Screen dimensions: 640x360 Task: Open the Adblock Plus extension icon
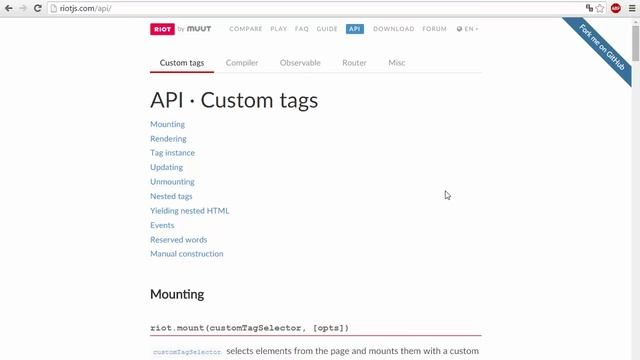pos(616,8)
